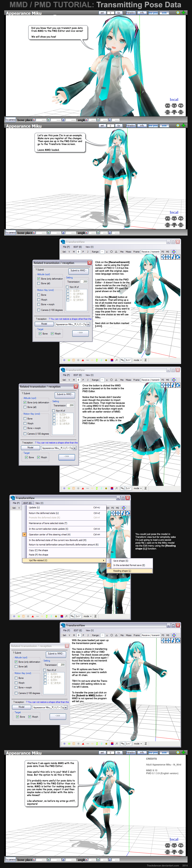The height and width of the screenshot is (868, 192).
Task: Click magnifier zoom icon in topmost MMD window
Action: tap(178, 13)
